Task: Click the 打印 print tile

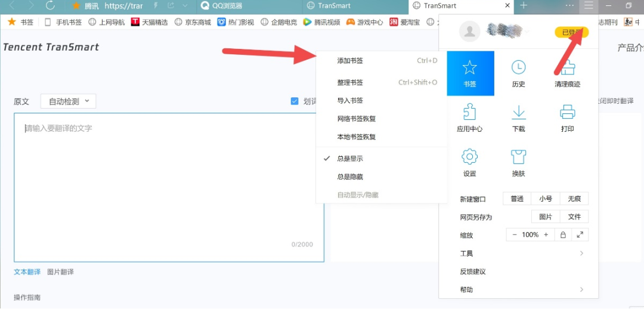Action: (x=567, y=118)
